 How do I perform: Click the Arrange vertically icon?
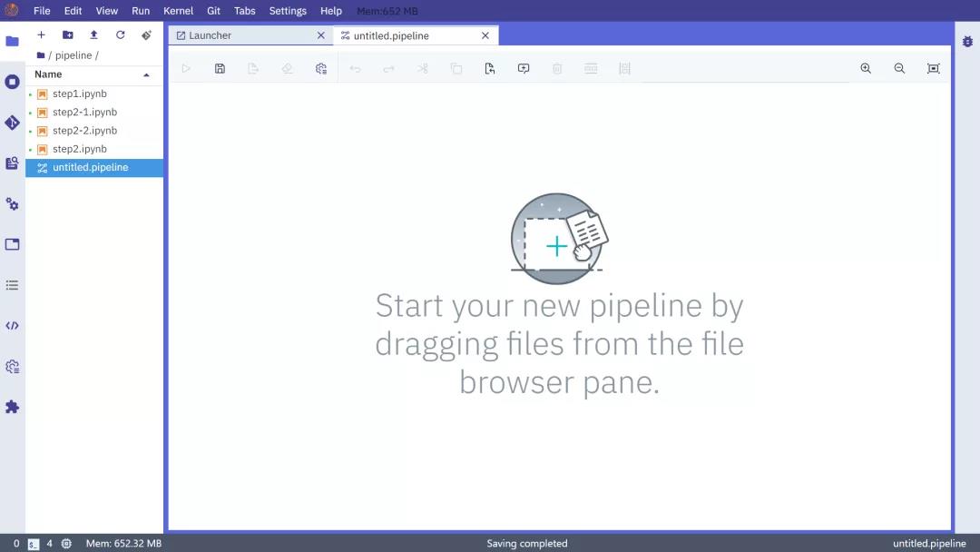[x=624, y=69]
